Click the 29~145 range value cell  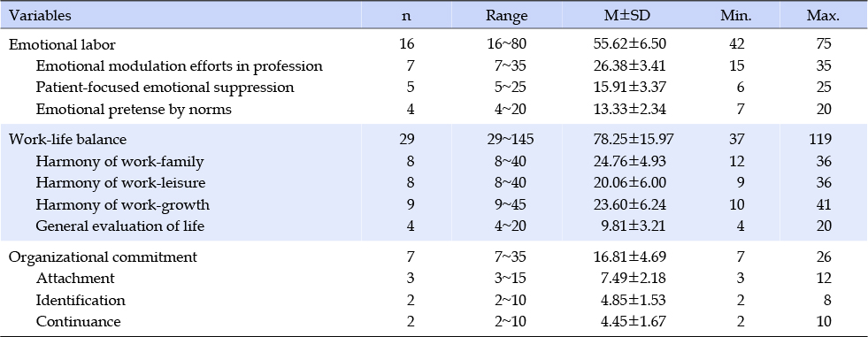coord(506,140)
